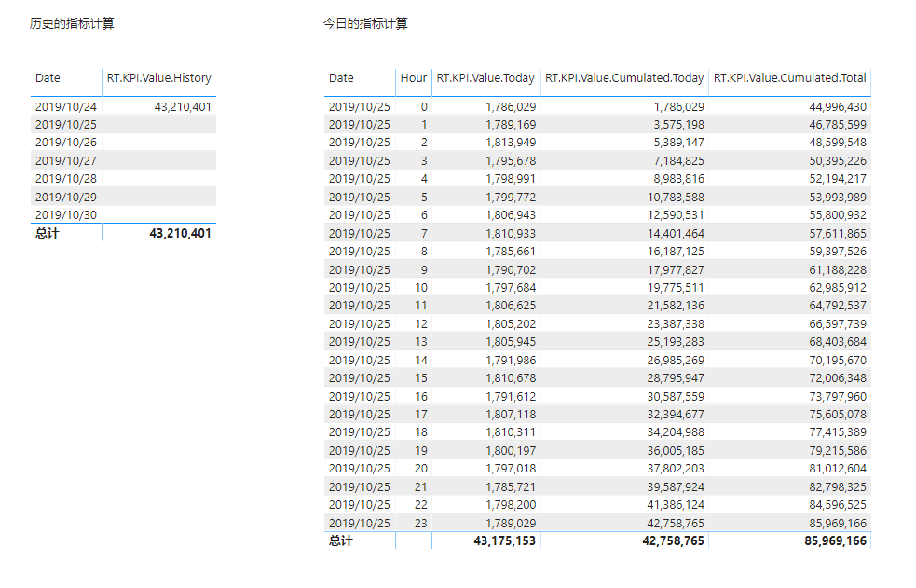The width and height of the screenshot is (916, 588).
Task: Select value 1,805,945 for hour 13
Action: [x=511, y=342]
